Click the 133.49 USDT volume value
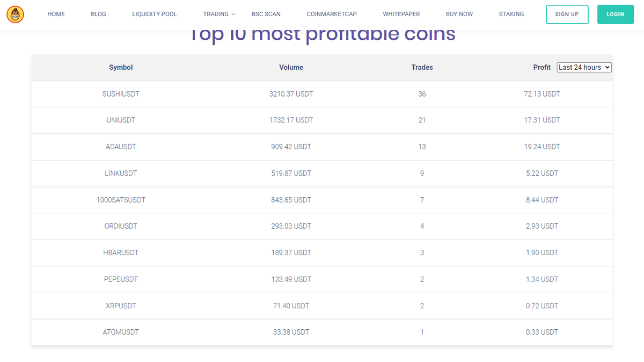 click(x=291, y=279)
